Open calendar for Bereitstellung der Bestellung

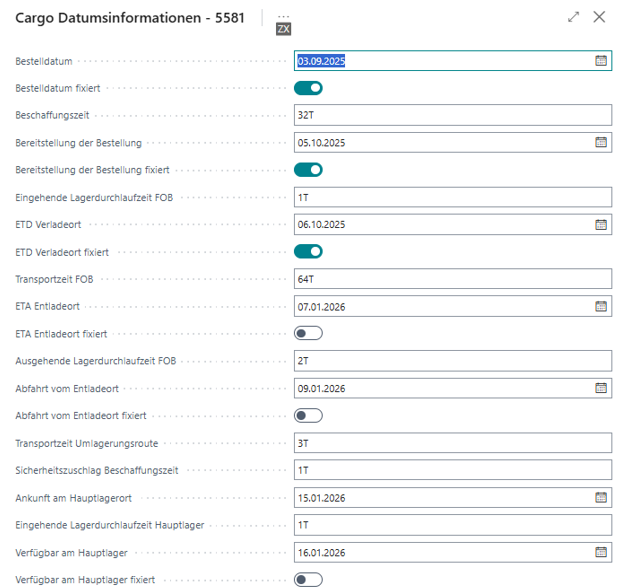coord(601,142)
